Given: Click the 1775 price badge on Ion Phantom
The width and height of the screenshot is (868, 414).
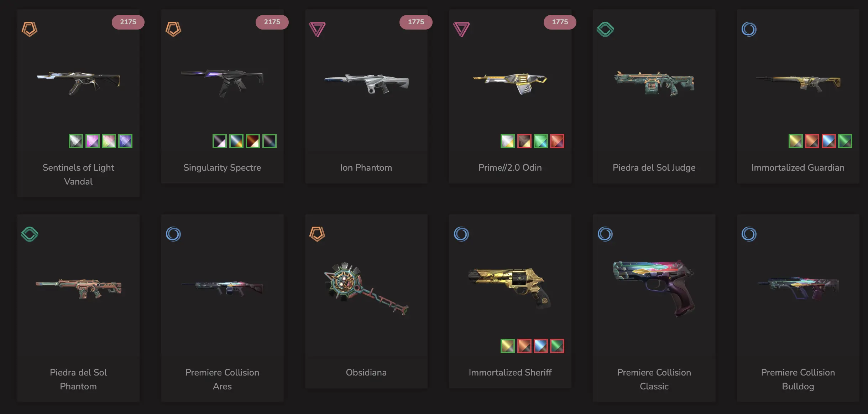Looking at the screenshot, I should coord(416,22).
